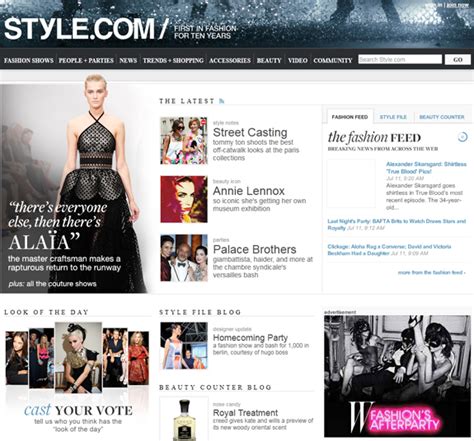The width and height of the screenshot is (474, 441).
Task: Click the GO search button
Action: pos(458,60)
